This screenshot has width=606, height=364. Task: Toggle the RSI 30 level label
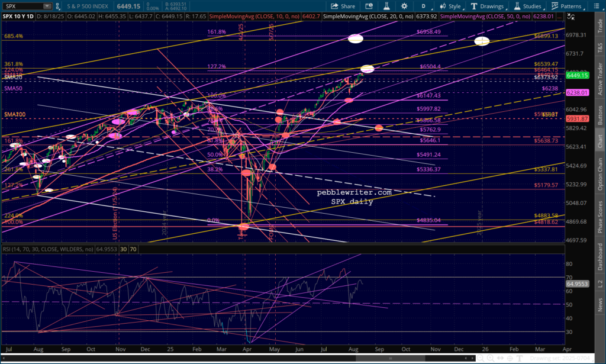123,249
